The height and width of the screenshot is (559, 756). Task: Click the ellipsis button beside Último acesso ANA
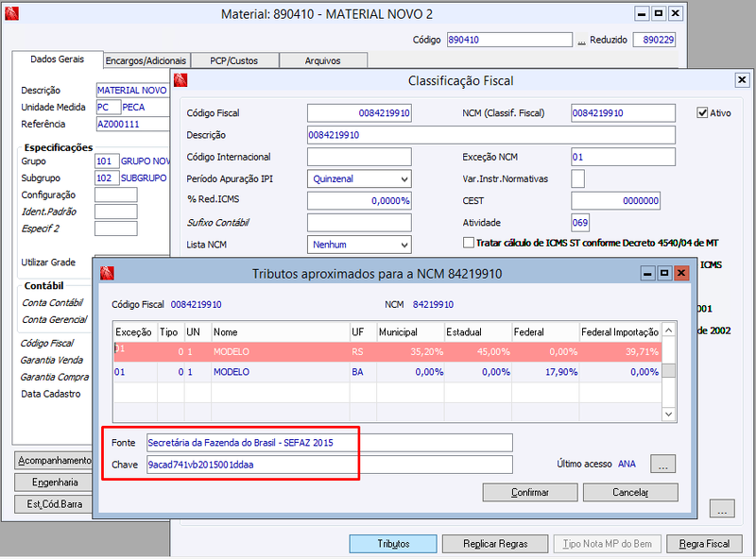click(x=663, y=464)
